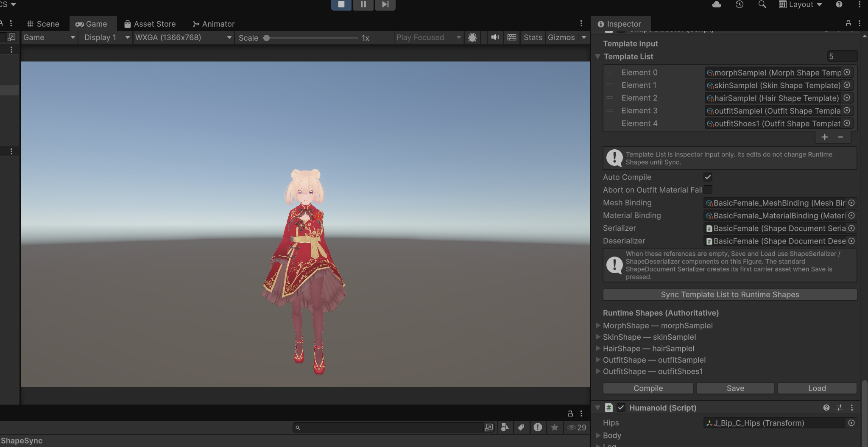Image resolution: width=868 pixels, height=447 pixels.
Task: Open Humanoid component presets icon
Action: click(x=839, y=408)
